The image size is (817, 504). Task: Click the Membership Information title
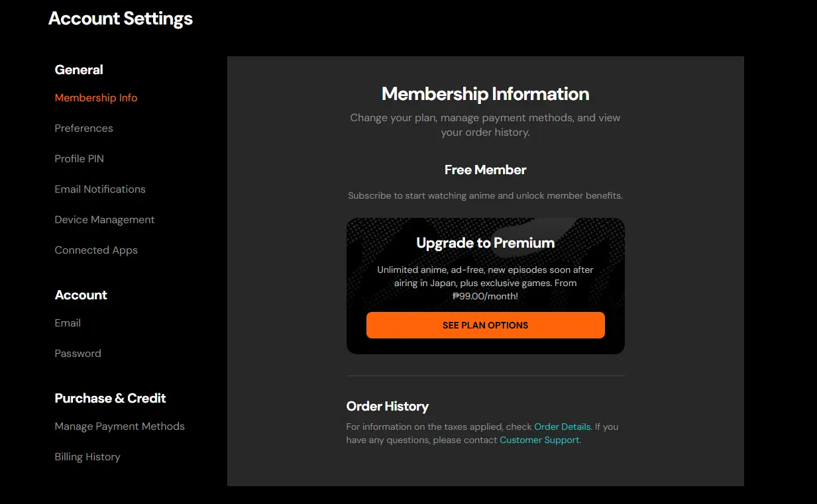[x=486, y=93]
